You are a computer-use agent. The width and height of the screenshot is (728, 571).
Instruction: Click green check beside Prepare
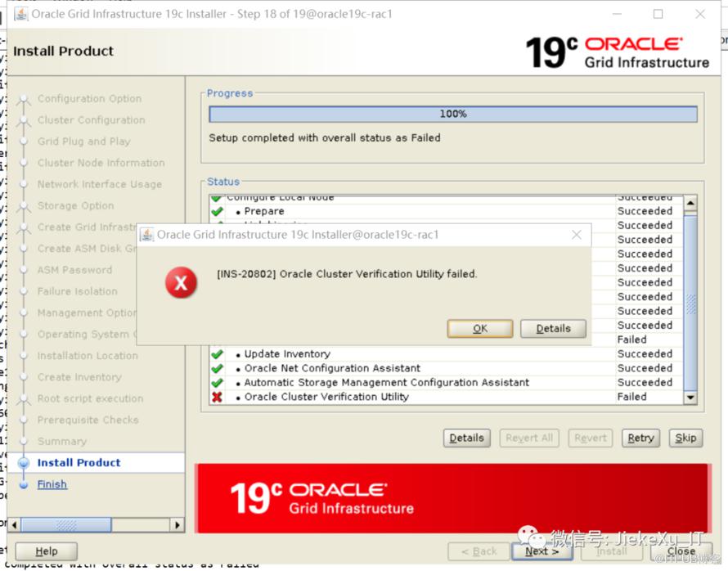point(217,211)
